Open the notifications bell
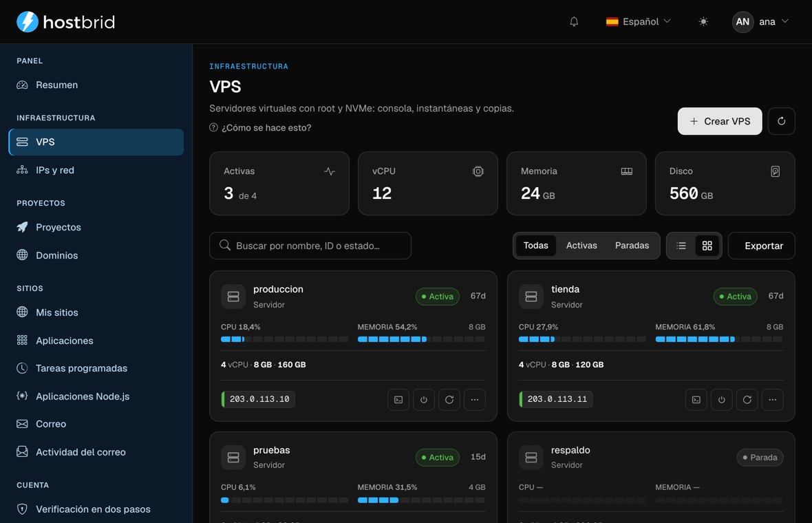The width and height of the screenshot is (812, 523). click(574, 22)
